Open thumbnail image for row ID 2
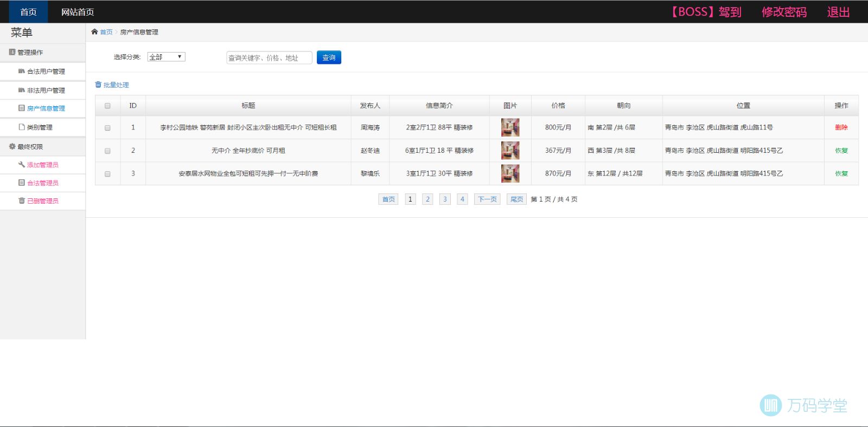 pos(510,150)
